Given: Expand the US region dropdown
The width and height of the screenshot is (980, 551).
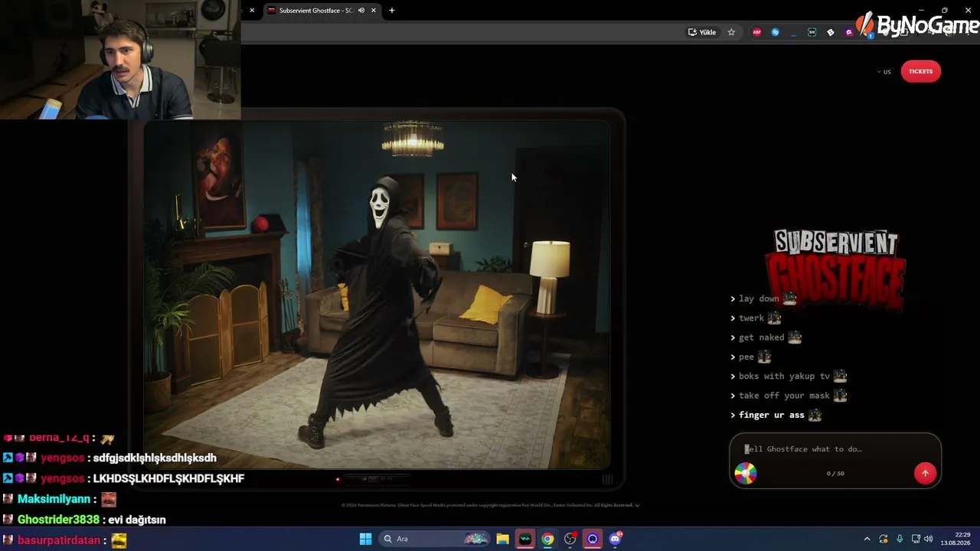Looking at the screenshot, I should pyautogui.click(x=884, y=72).
